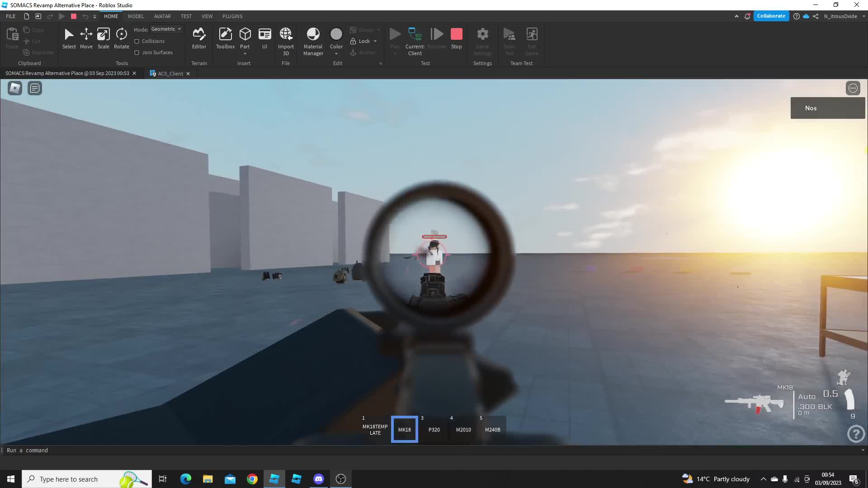Toggle the Anchor setting
868x488 pixels.
point(364,52)
